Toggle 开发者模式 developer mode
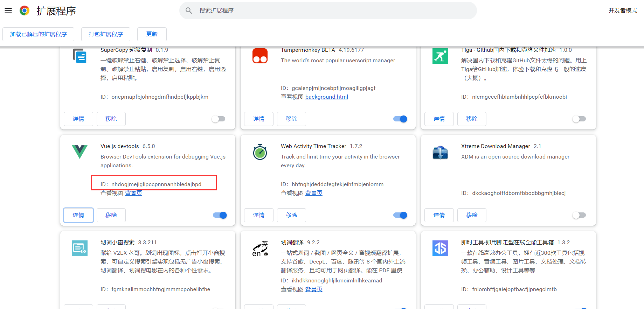This screenshot has width=644, height=309. point(623,10)
